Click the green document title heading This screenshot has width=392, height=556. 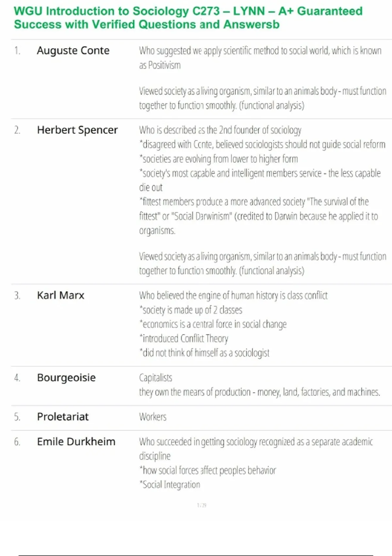(x=188, y=18)
